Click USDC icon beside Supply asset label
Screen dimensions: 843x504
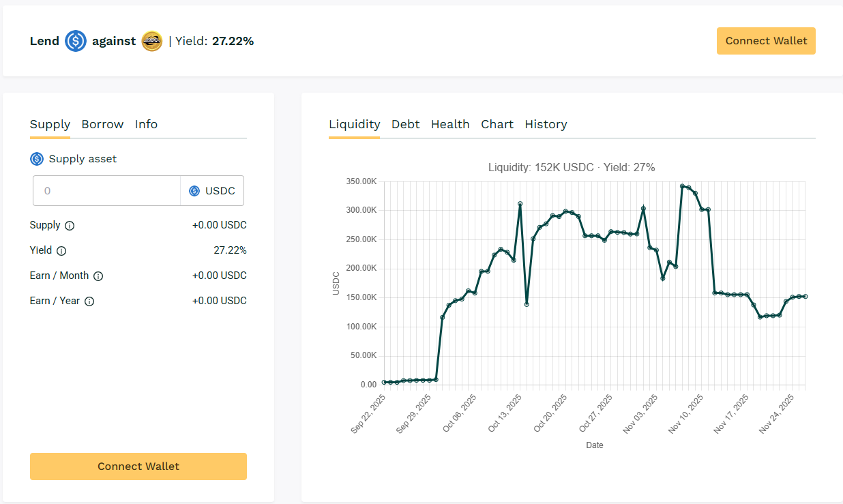tap(37, 159)
